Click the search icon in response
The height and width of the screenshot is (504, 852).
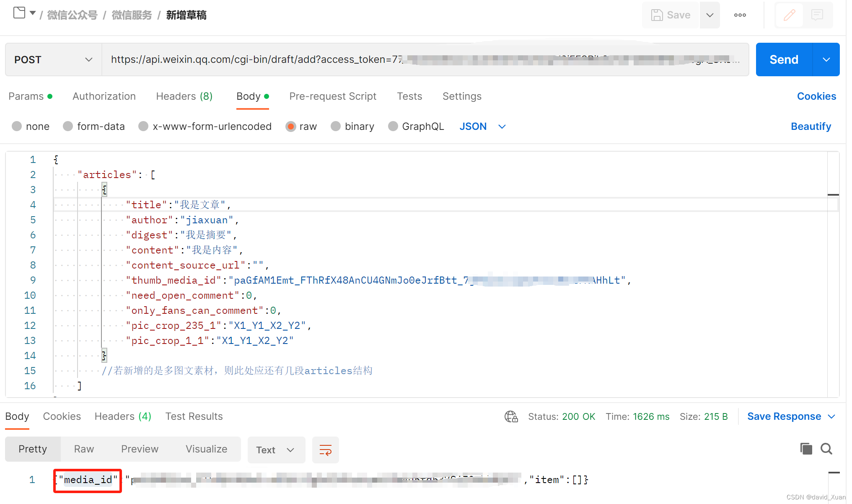pos(826,449)
